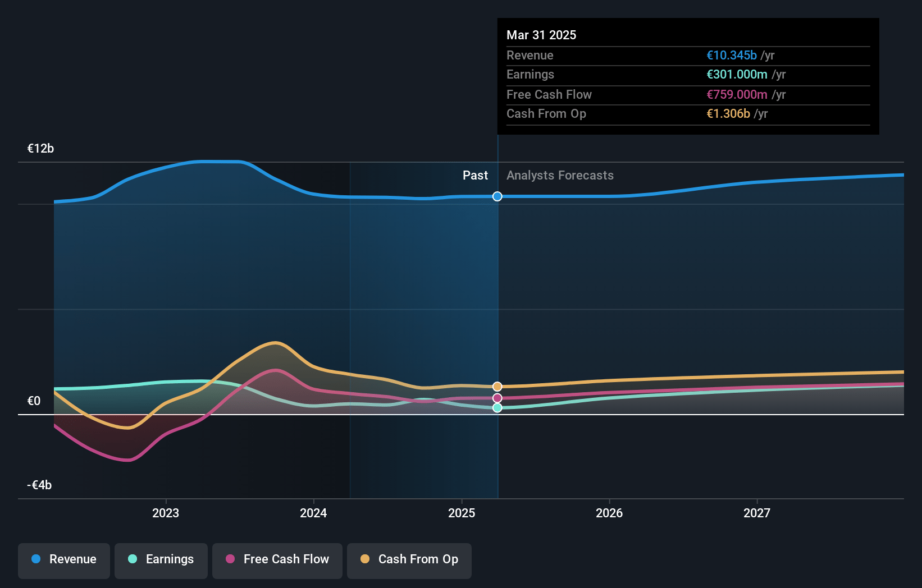Click the €0 y-axis label

coord(34,401)
